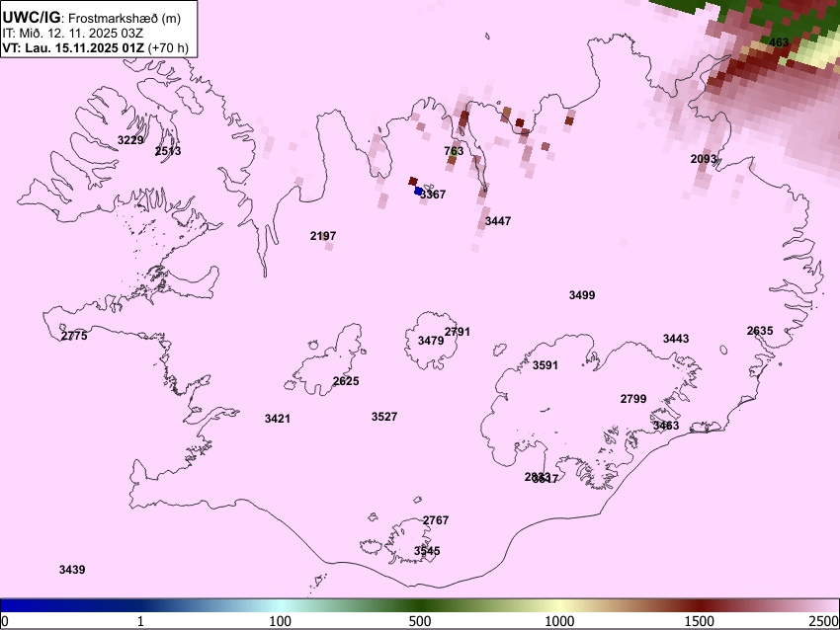Click the dark green section of color scale
The image size is (840, 630).
pos(420,605)
